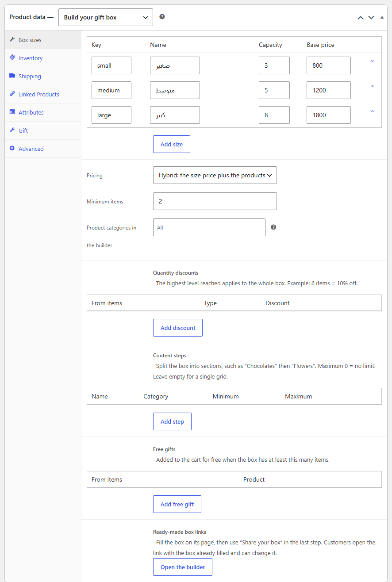Click the help icon beside Product categories
The height and width of the screenshot is (582, 392).
click(273, 227)
